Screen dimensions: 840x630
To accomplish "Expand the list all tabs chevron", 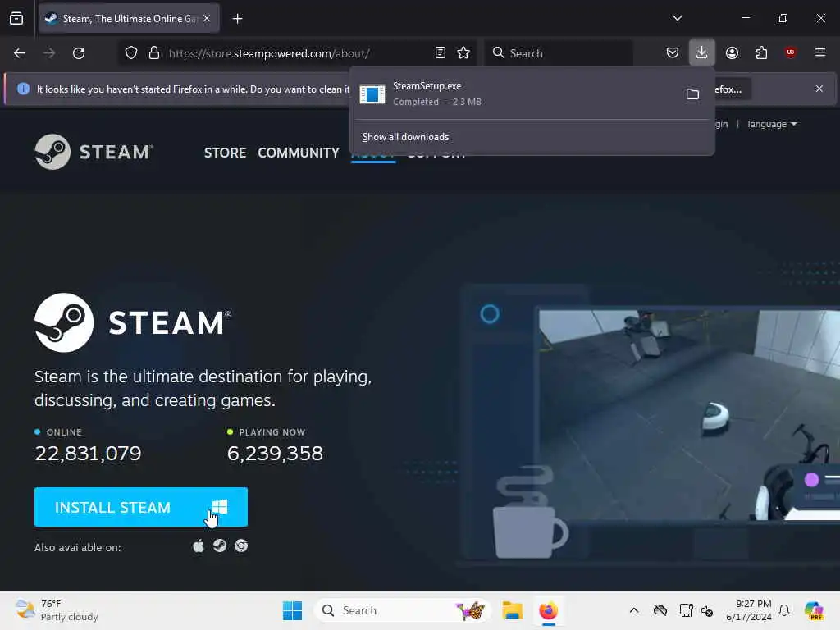I will point(677,18).
